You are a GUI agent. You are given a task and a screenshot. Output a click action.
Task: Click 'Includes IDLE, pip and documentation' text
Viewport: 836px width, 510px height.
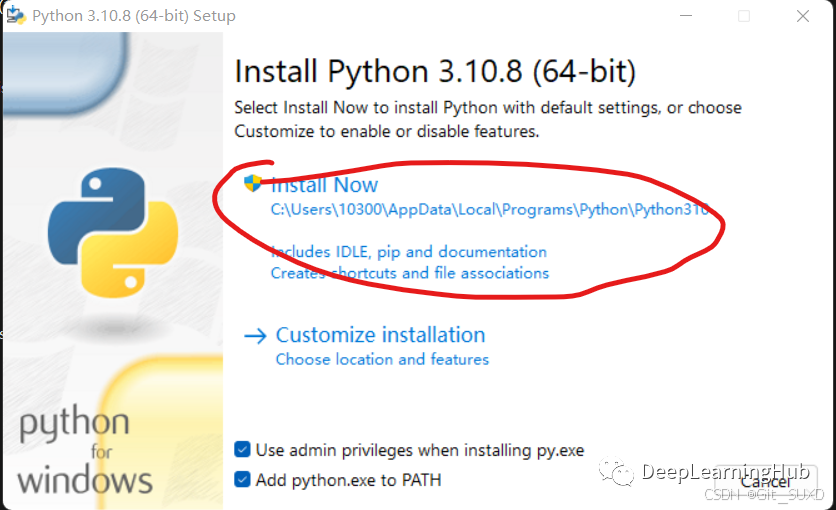click(409, 252)
